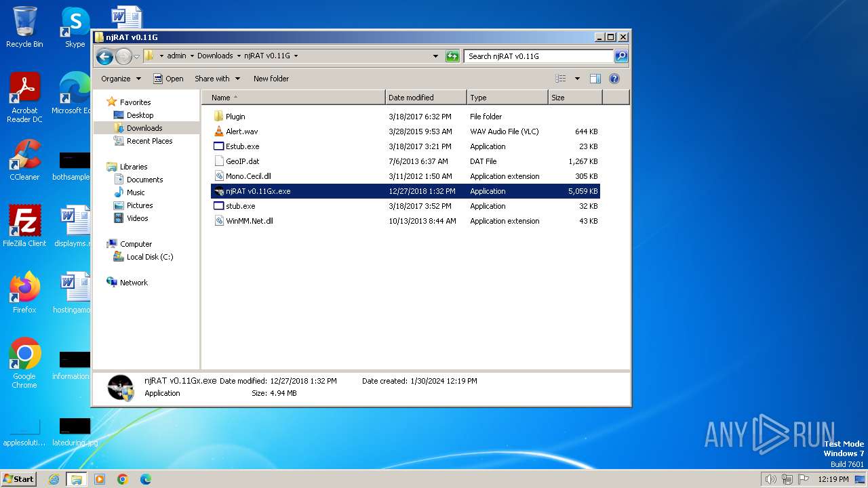Click the volume speaker tray icon
Image resolution: width=868 pixels, height=488 pixels.
pos(770,479)
